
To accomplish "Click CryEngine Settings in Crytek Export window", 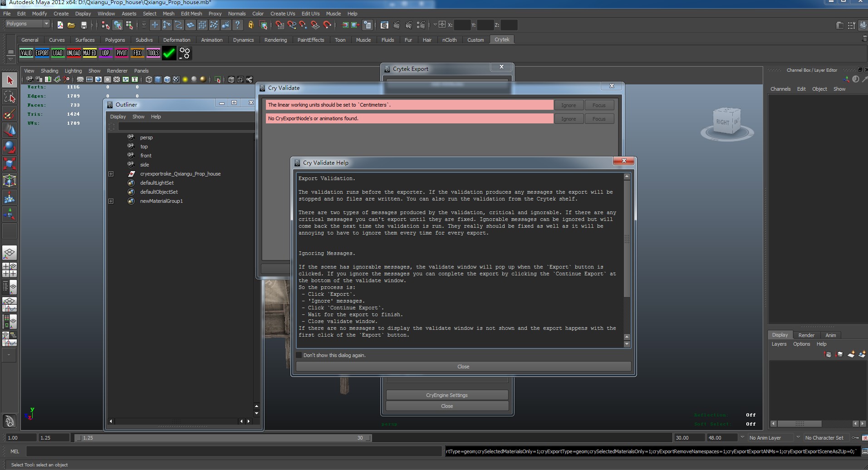I will pyautogui.click(x=447, y=395).
